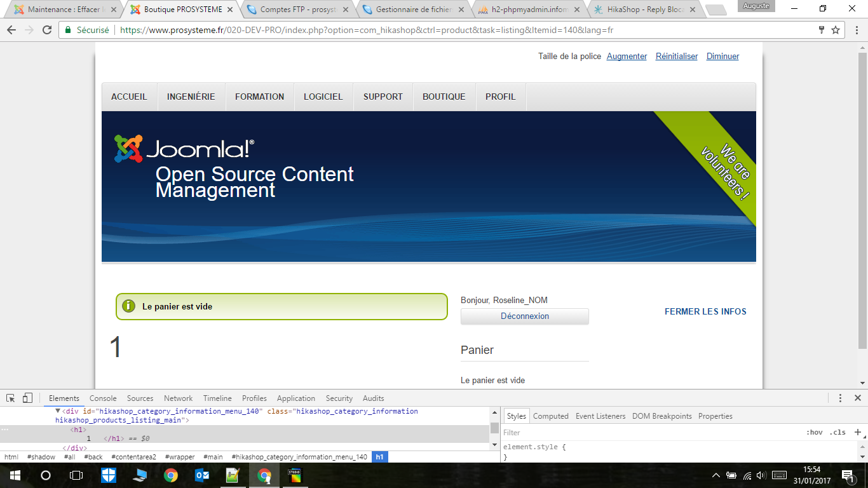Bookmark this page with the star icon
Screen dimensions: 868x488
click(836, 30)
